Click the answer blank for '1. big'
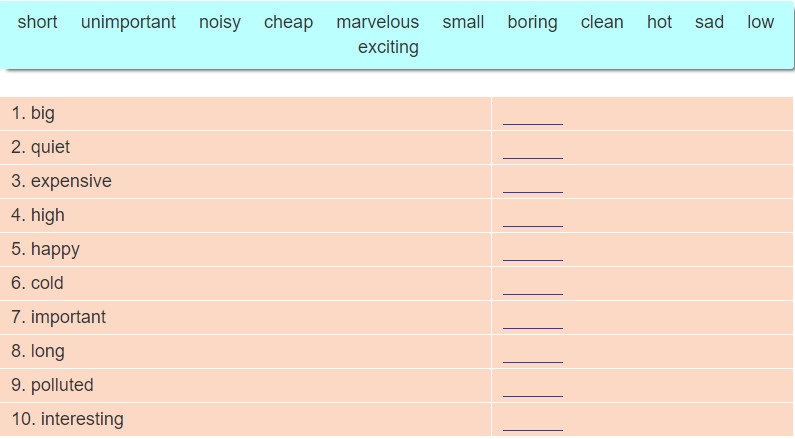Screen dimensions: 795x439 click(533, 118)
